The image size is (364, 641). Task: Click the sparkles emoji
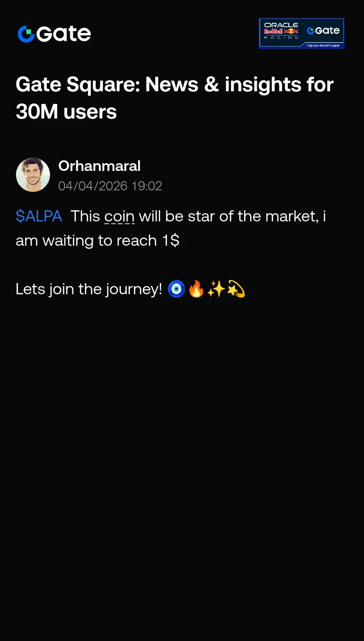click(x=216, y=289)
